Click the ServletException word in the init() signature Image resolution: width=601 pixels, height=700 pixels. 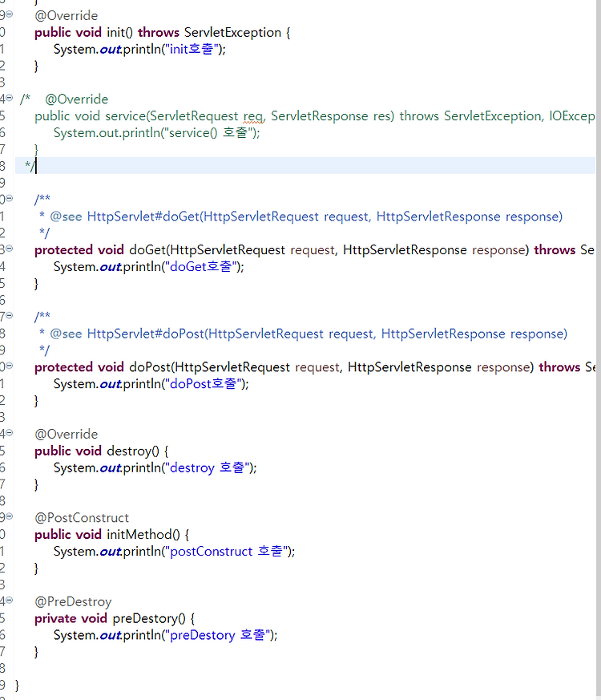tap(232, 33)
